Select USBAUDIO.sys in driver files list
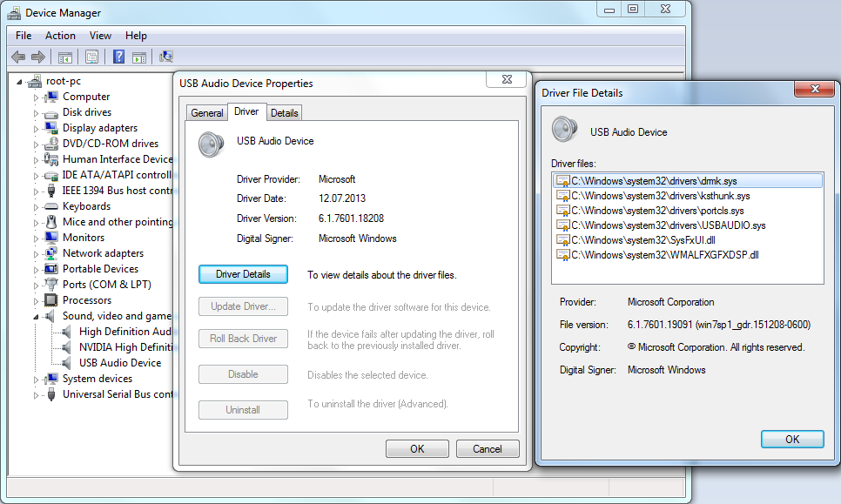This screenshot has height=504, width=841. (667, 225)
